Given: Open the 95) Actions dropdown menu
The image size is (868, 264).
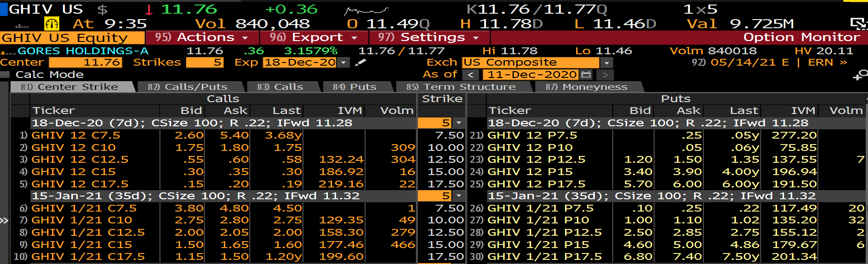Looking at the screenshot, I should [202, 37].
